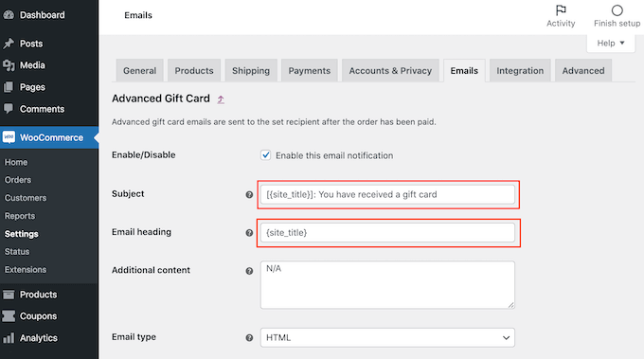Click the WooCommerce logo icon
Viewport: 644px width, 359px height.
(x=9, y=137)
